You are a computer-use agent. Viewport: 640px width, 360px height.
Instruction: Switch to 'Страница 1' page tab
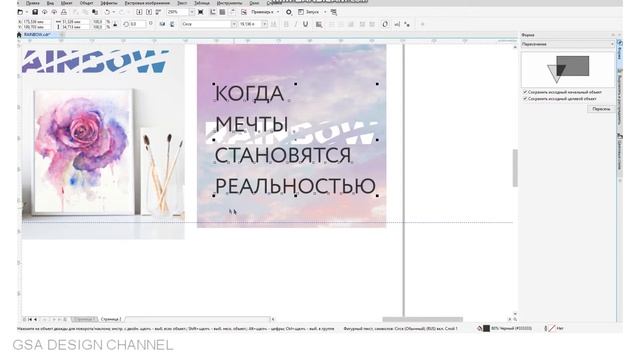click(84, 319)
